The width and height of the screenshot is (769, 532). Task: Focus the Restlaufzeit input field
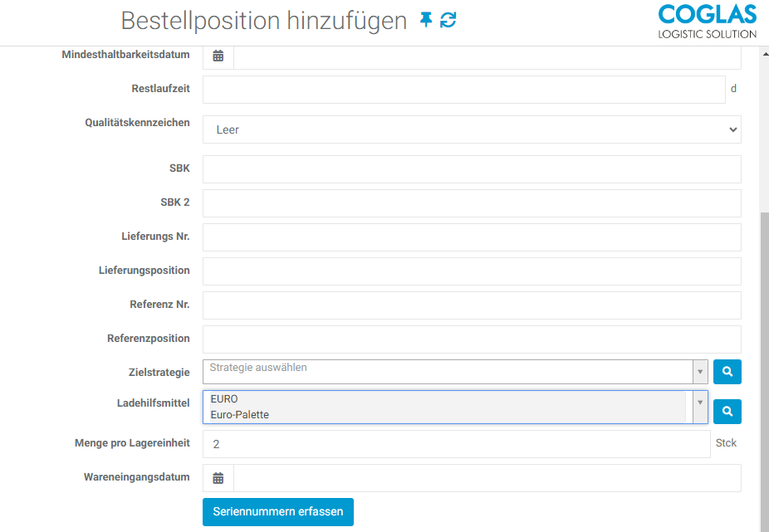(x=463, y=90)
